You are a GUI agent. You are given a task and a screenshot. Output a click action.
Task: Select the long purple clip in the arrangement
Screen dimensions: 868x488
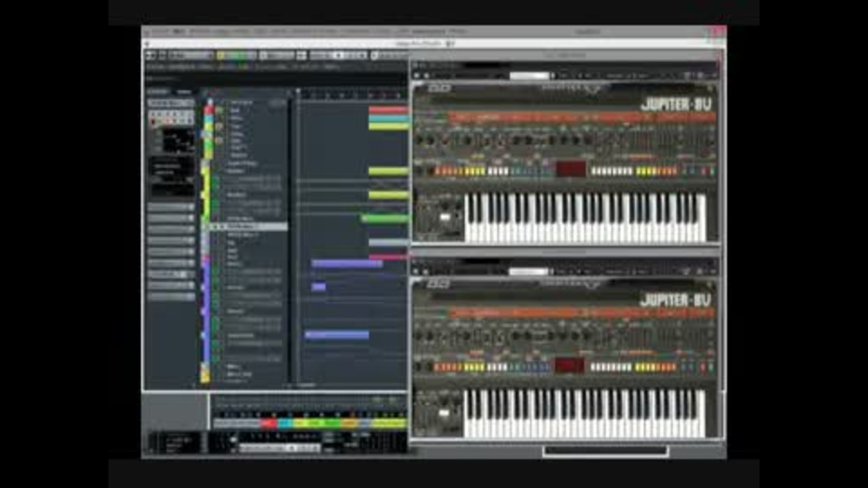pos(347,263)
